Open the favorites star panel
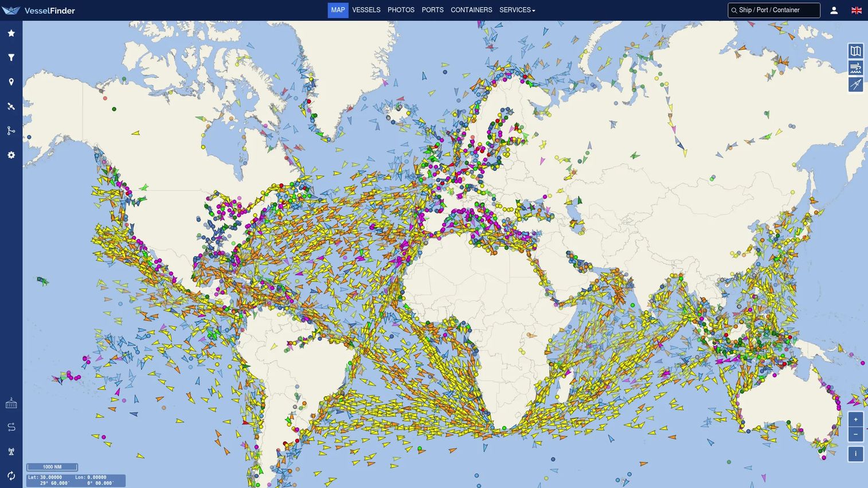Image resolution: width=868 pixels, height=488 pixels. point(11,33)
